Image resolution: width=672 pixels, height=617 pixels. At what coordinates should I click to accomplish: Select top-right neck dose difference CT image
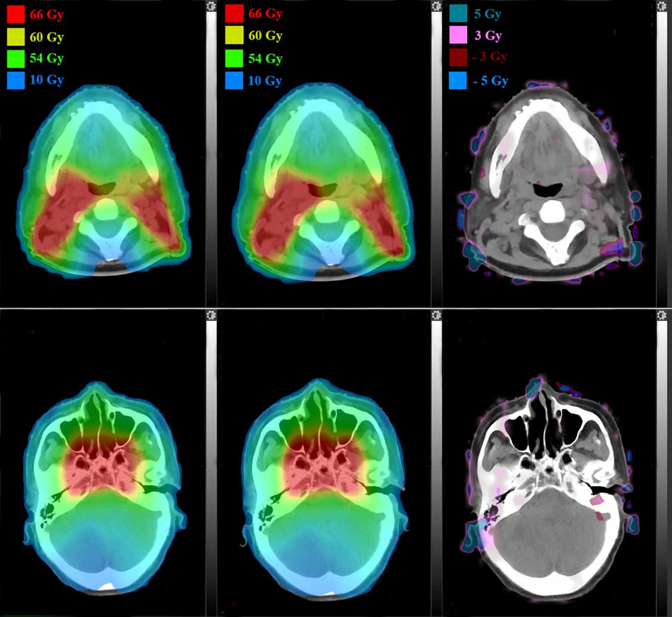[551, 182]
